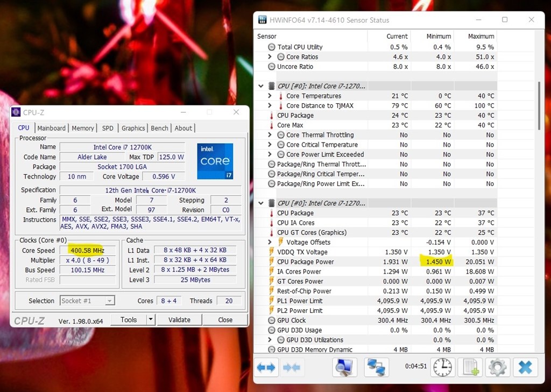This screenshot has width=551, height=392.
Task: Open the Memory tab in CPU-Z
Action: [83, 128]
